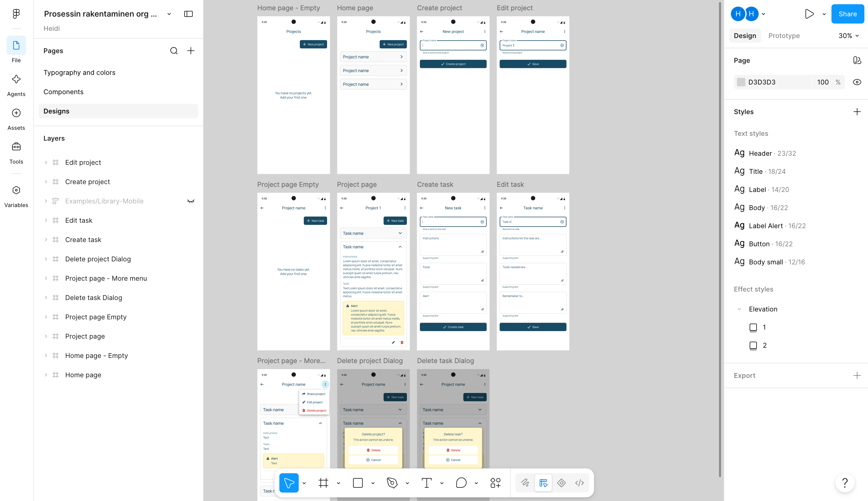The image size is (868, 501).
Task: Open the Move tool options dropdown
Action: [304, 483]
